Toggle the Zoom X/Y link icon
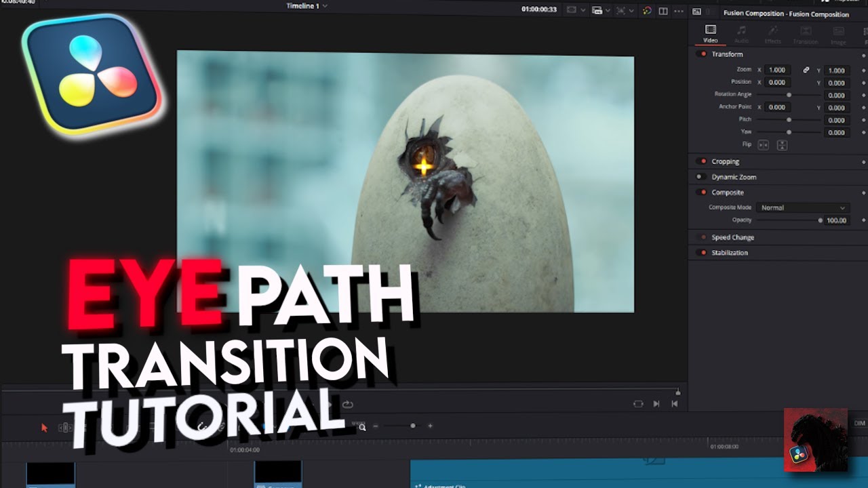The height and width of the screenshot is (488, 868). pyautogui.click(x=806, y=70)
